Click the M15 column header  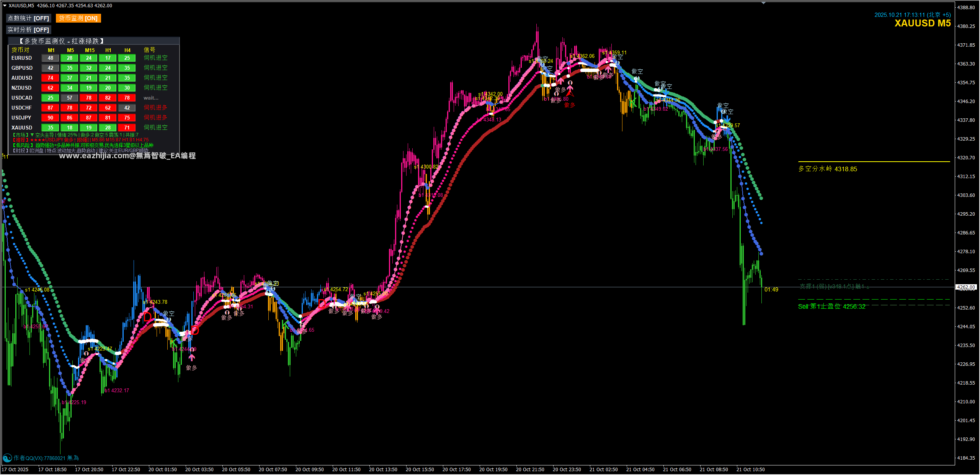pos(90,51)
